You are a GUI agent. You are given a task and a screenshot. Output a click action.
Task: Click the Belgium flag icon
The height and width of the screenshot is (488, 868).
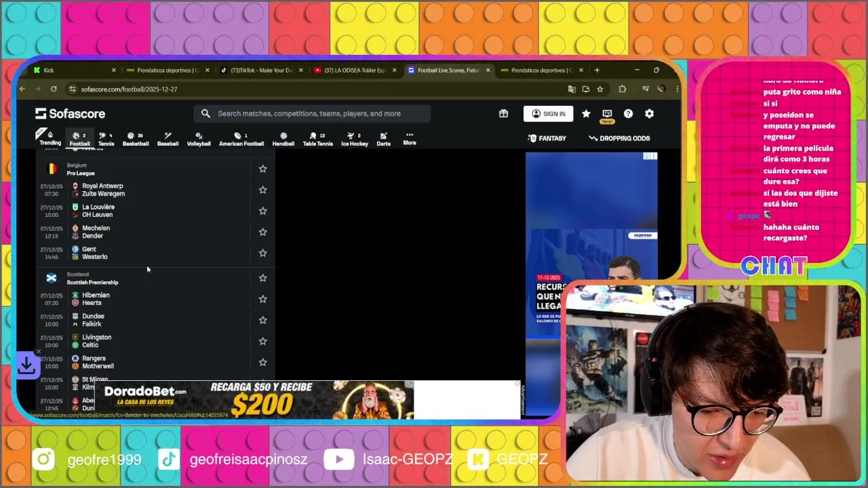point(52,169)
